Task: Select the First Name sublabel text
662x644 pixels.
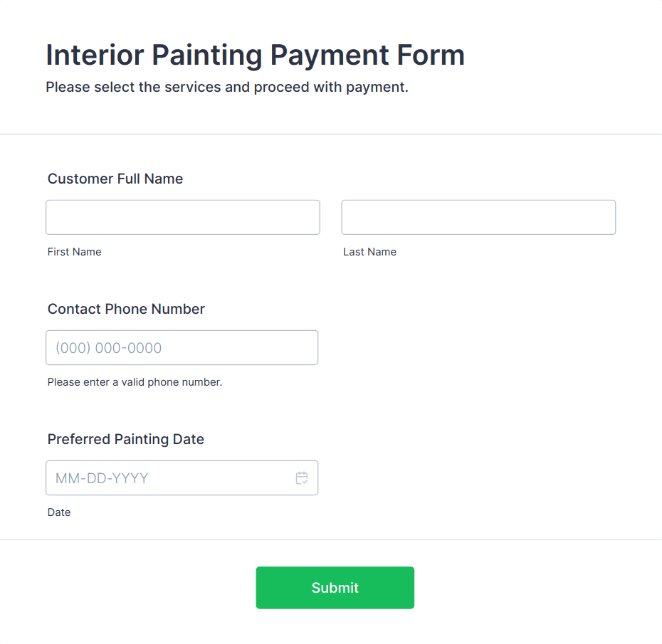Action: [74, 252]
